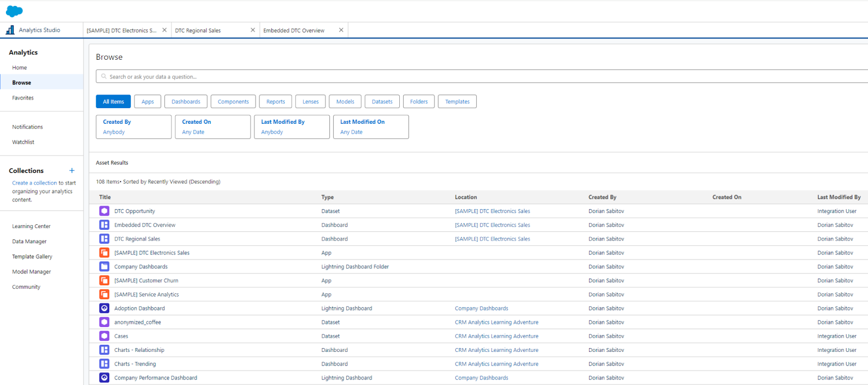This screenshot has width=868, height=385.
Task: Click the DTC Opportunity dataset icon
Action: click(104, 211)
